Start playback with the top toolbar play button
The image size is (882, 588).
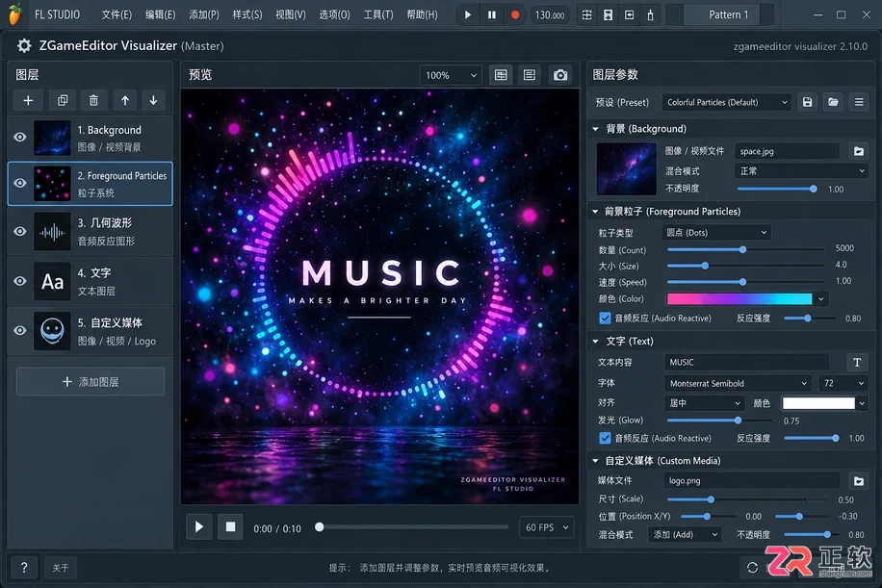[467, 15]
